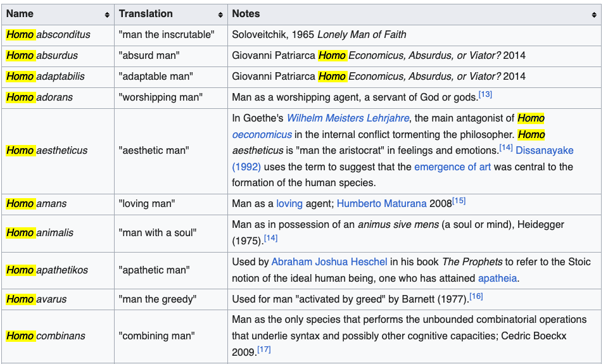The image size is (608, 364).
Task: Open the oeconomicus link
Action: tap(262, 134)
